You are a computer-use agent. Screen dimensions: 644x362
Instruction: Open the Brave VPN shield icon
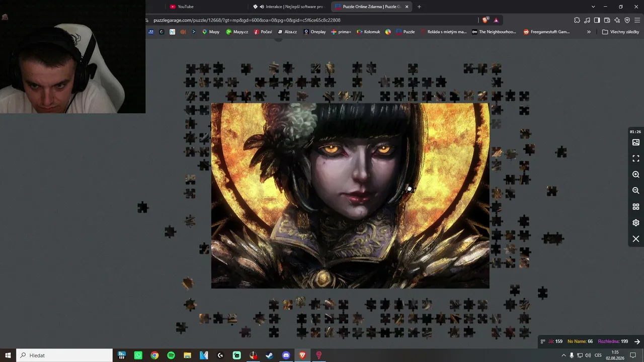pyautogui.click(x=627, y=20)
